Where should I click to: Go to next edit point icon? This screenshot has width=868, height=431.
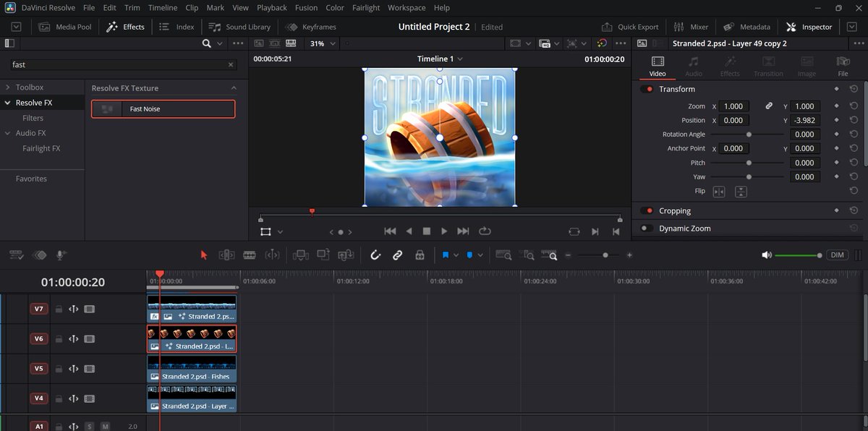595,231
